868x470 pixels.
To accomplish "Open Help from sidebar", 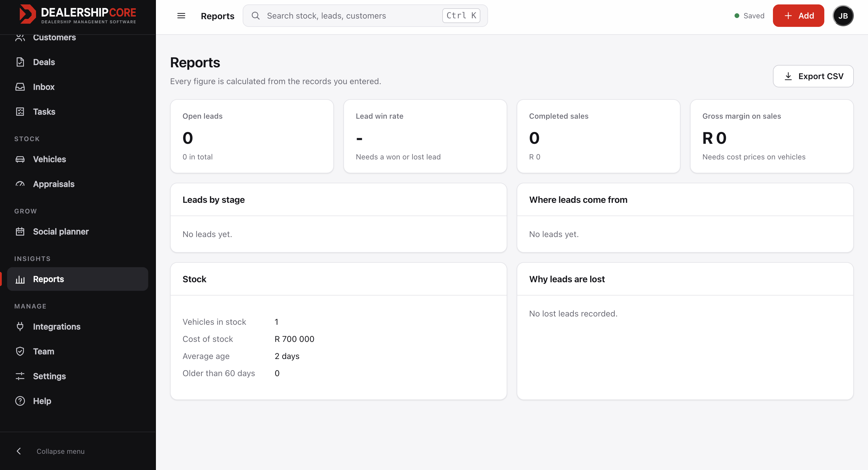I will coord(78,401).
